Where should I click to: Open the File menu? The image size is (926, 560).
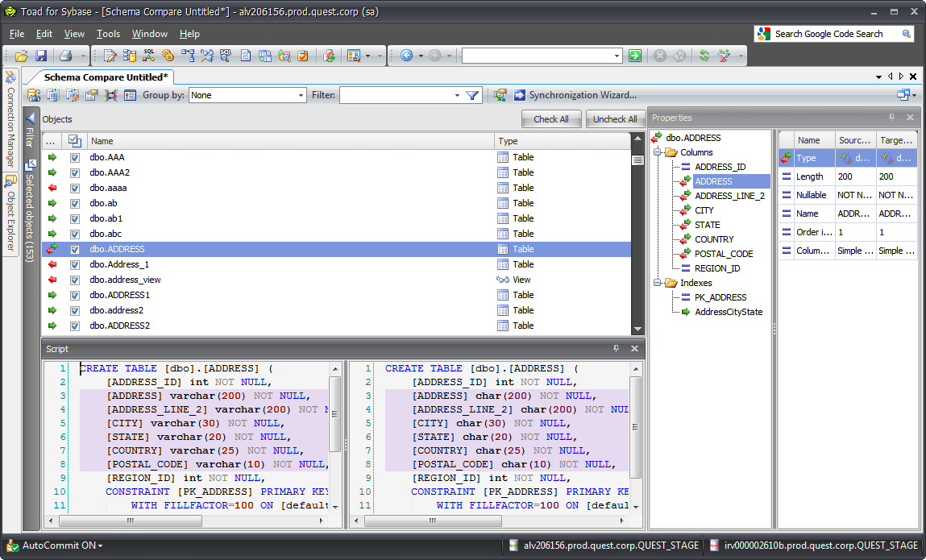click(17, 34)
